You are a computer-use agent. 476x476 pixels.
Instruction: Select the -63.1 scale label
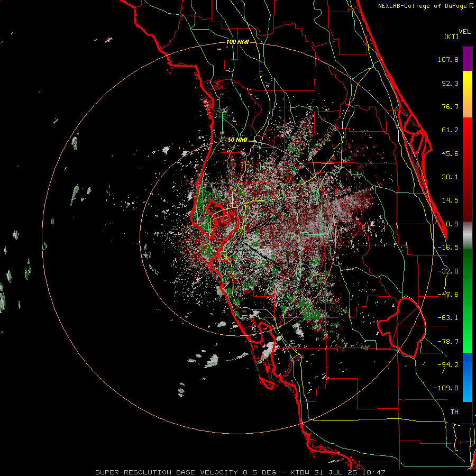(448, 318)
